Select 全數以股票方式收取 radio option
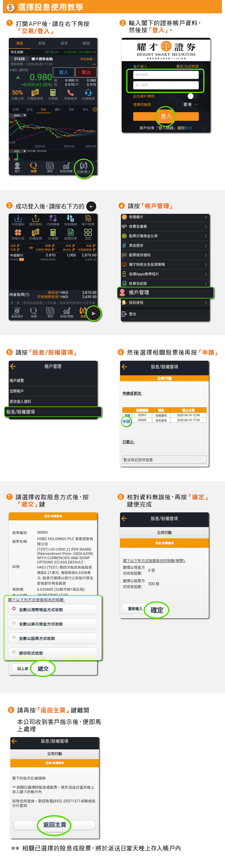Viewport: 225px width, 868px height. [x=52, y=638]
